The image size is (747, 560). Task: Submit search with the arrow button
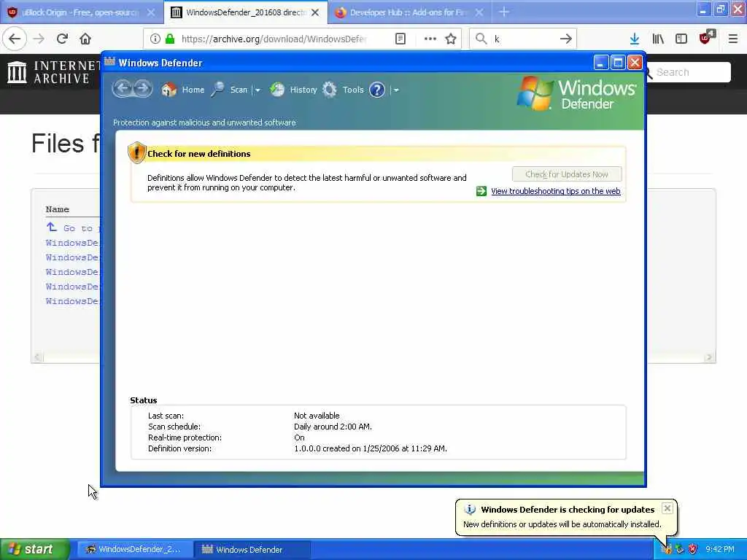pos(566,39)
